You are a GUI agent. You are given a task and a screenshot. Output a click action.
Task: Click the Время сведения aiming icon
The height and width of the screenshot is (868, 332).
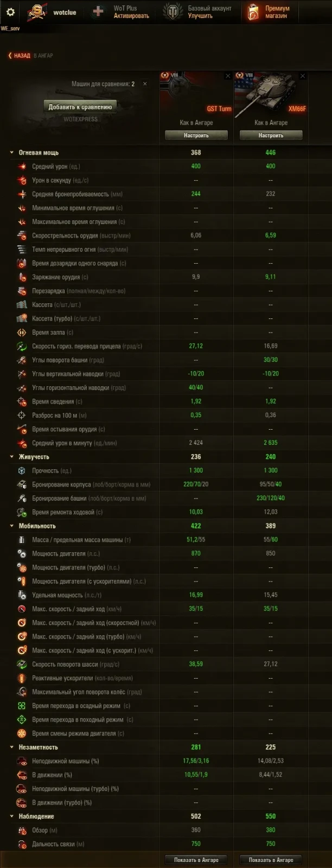coord(22,401)
